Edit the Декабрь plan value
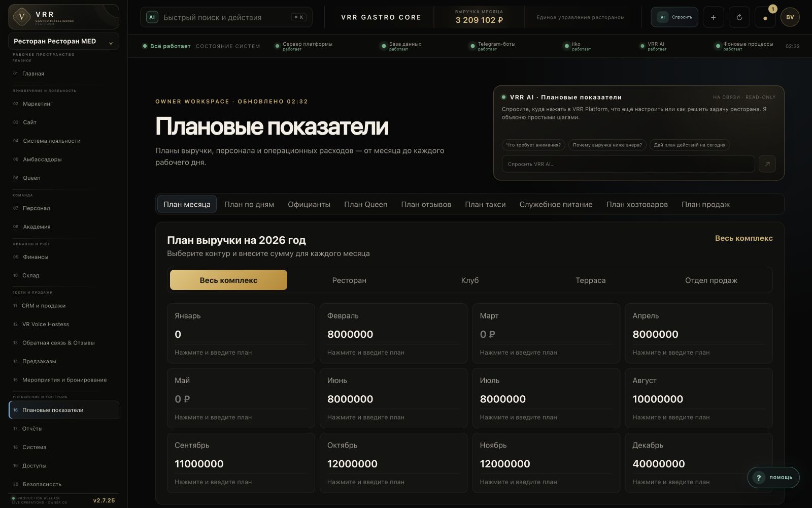The width and height of the screenshot is (812, 508). [x=698, y=464]
